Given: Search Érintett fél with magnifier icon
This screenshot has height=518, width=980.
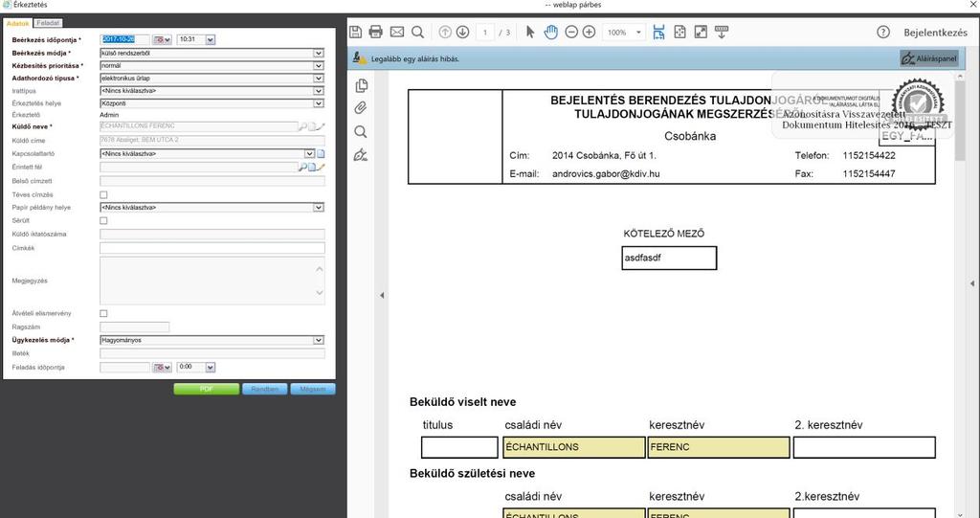Looking at the screenshot, I should point(302,167).
